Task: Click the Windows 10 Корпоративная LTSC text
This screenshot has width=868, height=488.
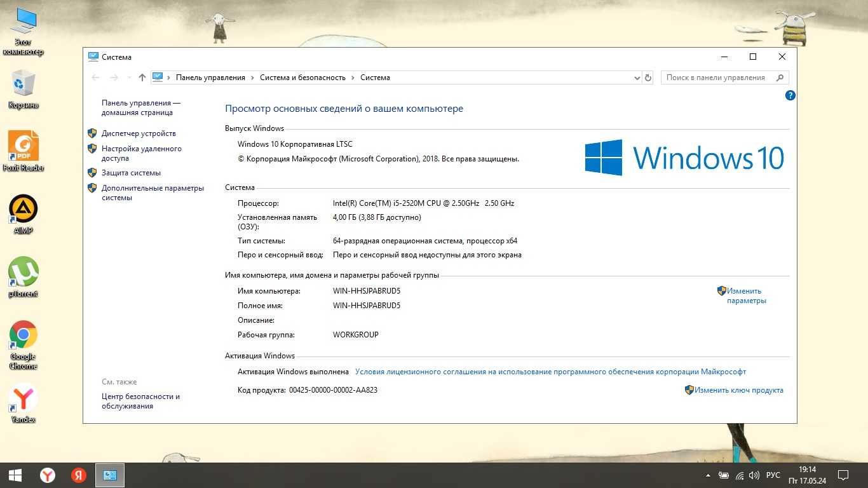Action: pos(295,144)
